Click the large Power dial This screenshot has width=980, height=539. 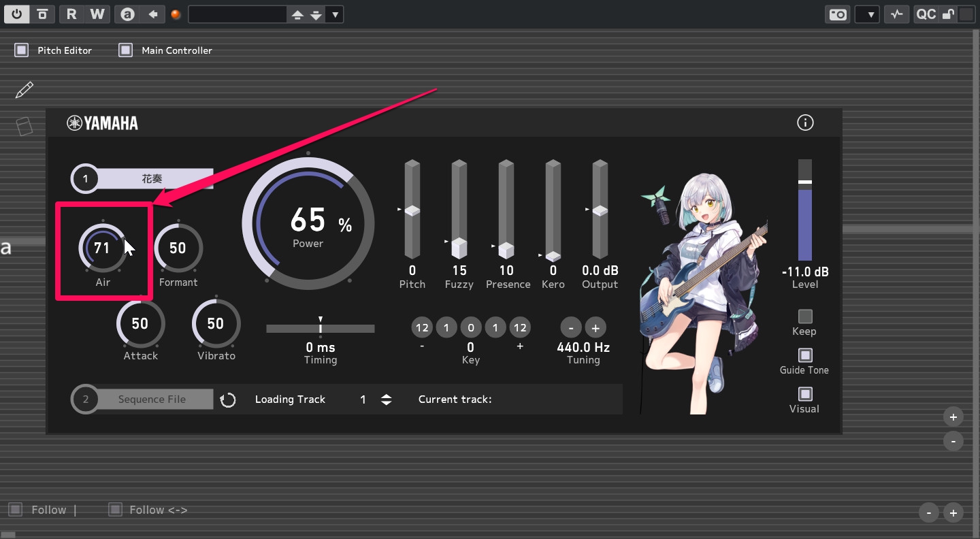click(x=308, y=224)
